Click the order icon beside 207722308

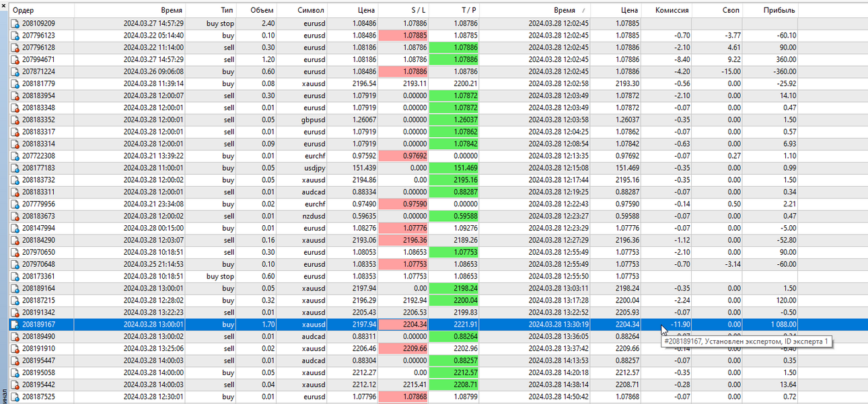coord(15,156)
